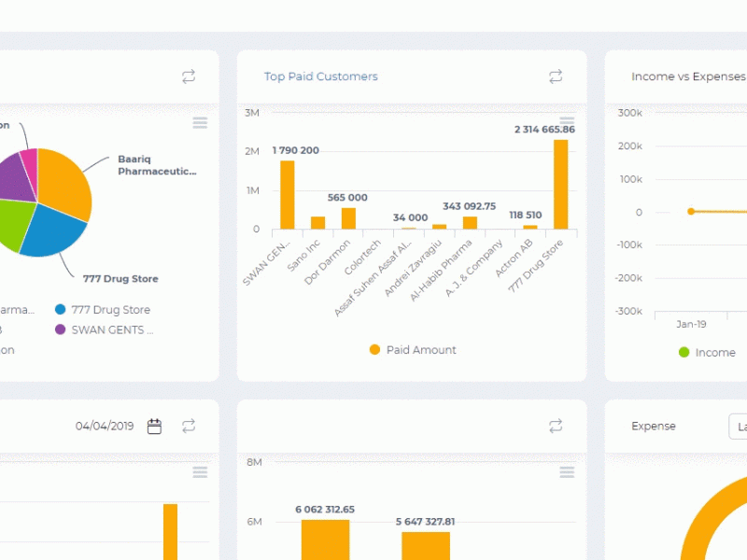Click the "Baariq Pharmaceutic..." pie label
This screenshot has width=747, height=560.
click(157, 165)
